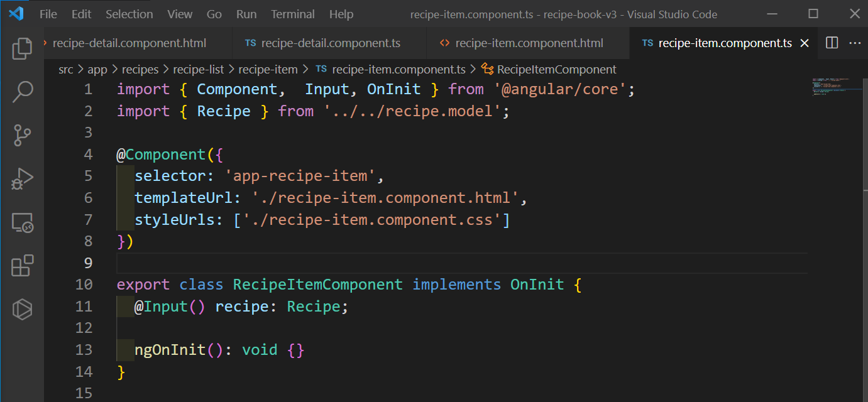Click the class symbol icon in breadcrumb
Viewport: 868px width, 402px height.
488,69
